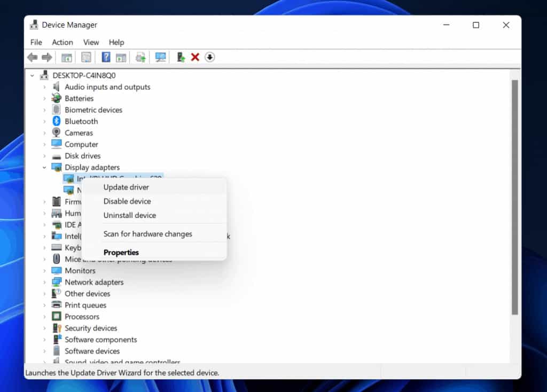The width and height of the screenshot is (547, 392).
Task: Expand the Bluetooth category
Action: click(45, 121)
